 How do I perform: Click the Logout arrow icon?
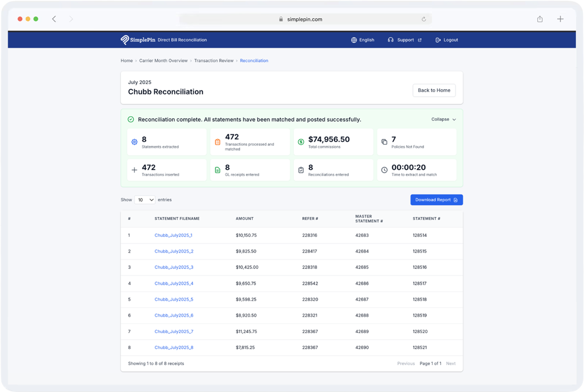pyautogui.click(x=438, y=40)
